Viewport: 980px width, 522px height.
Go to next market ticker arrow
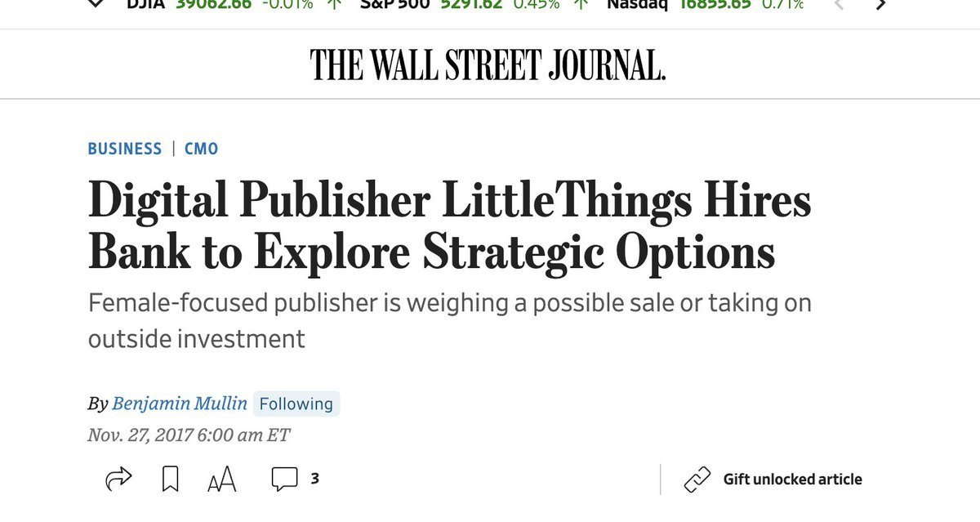tap(880, 4)
